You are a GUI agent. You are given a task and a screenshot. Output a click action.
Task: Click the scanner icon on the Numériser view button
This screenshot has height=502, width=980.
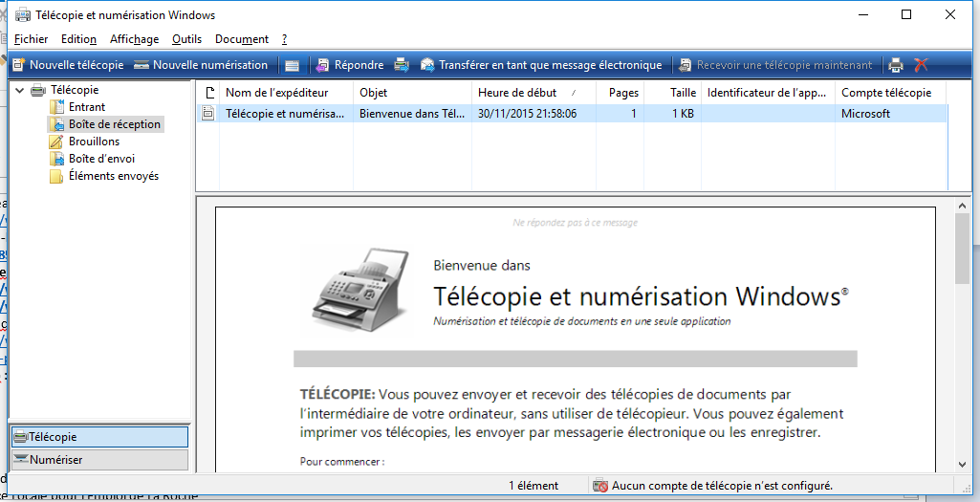21,459
